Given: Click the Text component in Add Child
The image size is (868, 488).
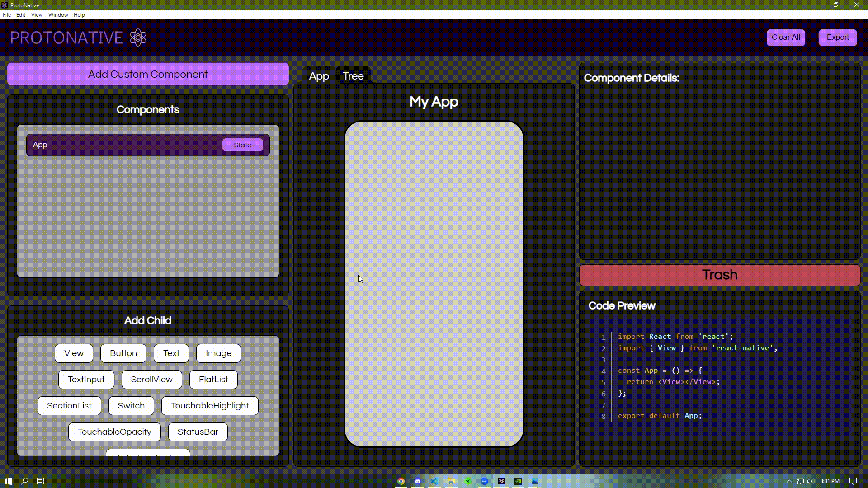Looking at the screenshot, I should click(x=171, y=353).
